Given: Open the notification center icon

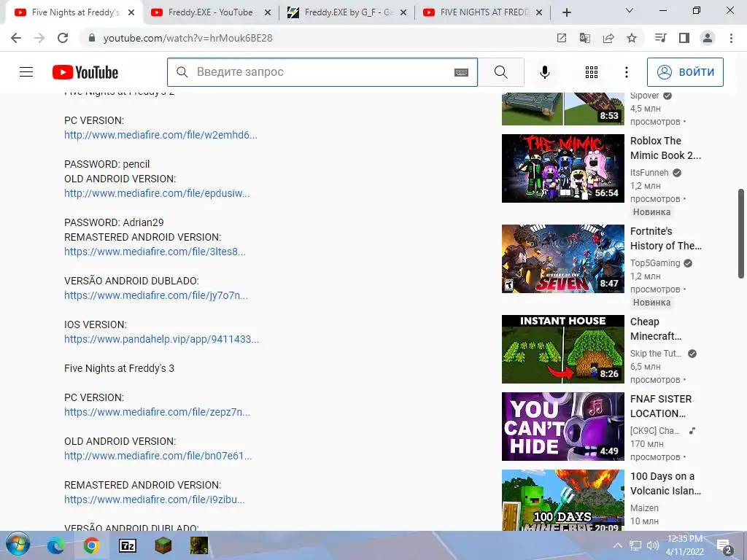Looking at the screenshot, I should click(x=724, y=545).
